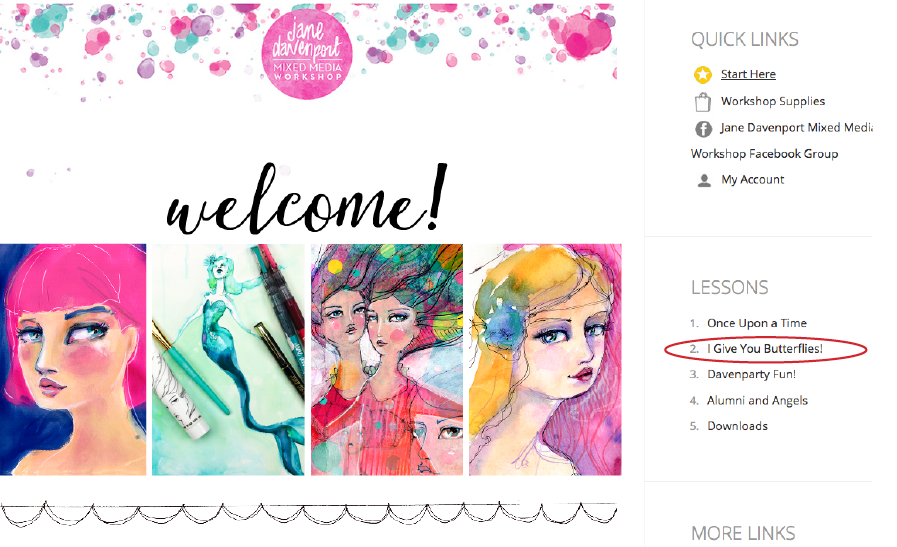The height and width of the screenshot is (547, 897).
Task: Click the painting of two girls with swirling hair
Action: tap(387, 359)
